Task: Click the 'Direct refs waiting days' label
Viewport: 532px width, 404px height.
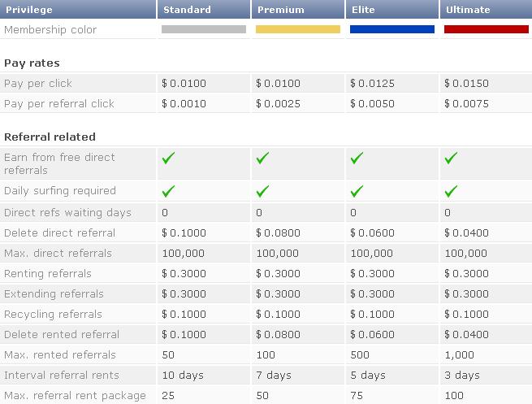Action: click(67, 213)
